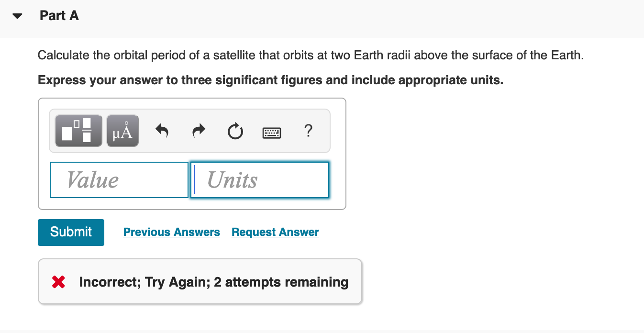Click the question mark help icon
Viewport: 644px width, 333px height.
[308, 131]
